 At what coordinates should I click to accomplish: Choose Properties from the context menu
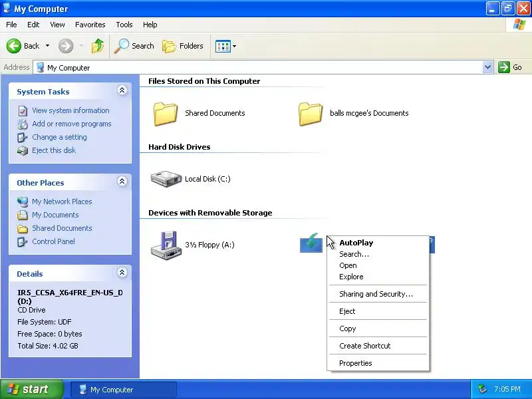click(378, 363)
